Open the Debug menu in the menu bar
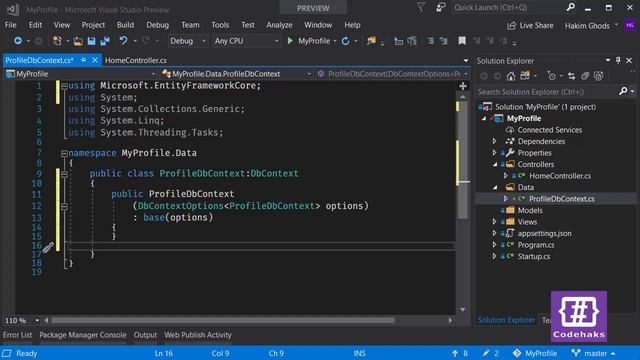Viewport: 640px width, 360px height. (158, 25)
